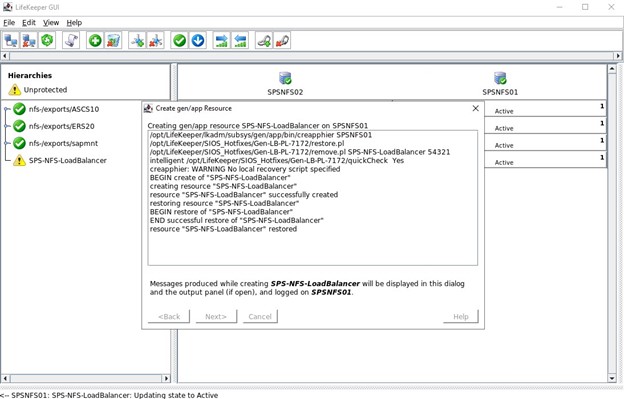Click the Help button in the dialog

pos(461,317)
